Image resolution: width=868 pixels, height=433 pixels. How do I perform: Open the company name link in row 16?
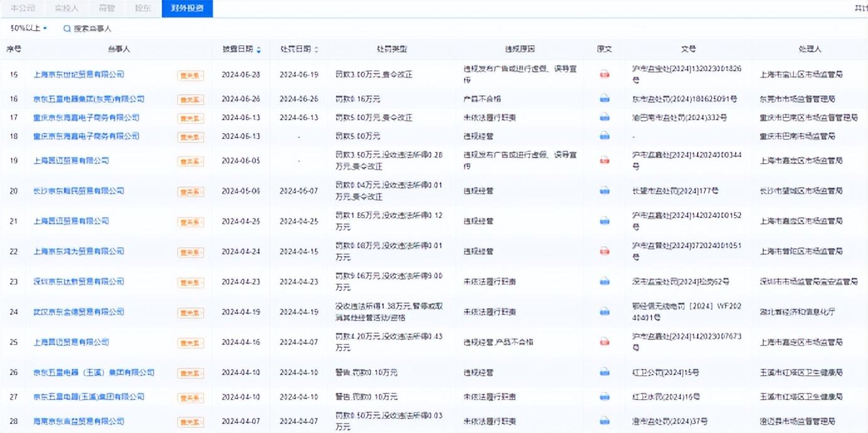[88, 99]
